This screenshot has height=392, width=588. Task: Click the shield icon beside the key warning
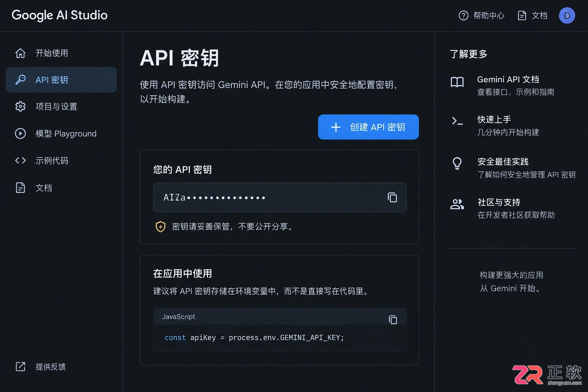160,227
